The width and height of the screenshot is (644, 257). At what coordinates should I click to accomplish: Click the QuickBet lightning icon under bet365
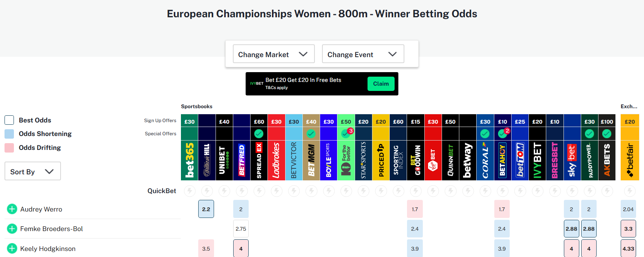190,191
